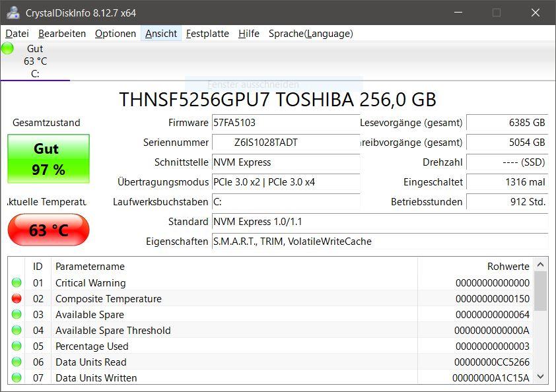Viewport: 556px width, 392px height.
Task: Close the CrystalDiskInfo window
Action: [x=536, y=13]
